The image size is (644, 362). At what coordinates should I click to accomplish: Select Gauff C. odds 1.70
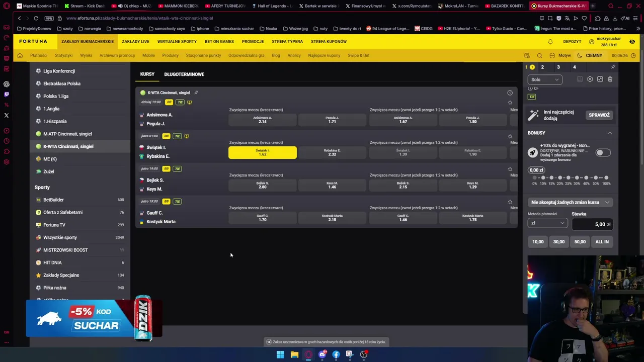[263, 218]
